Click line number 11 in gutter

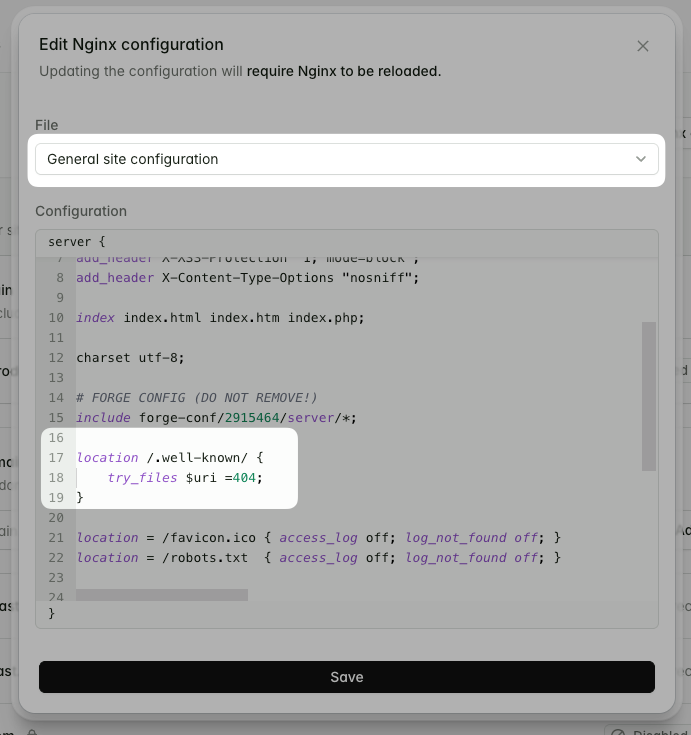(56, 338)
